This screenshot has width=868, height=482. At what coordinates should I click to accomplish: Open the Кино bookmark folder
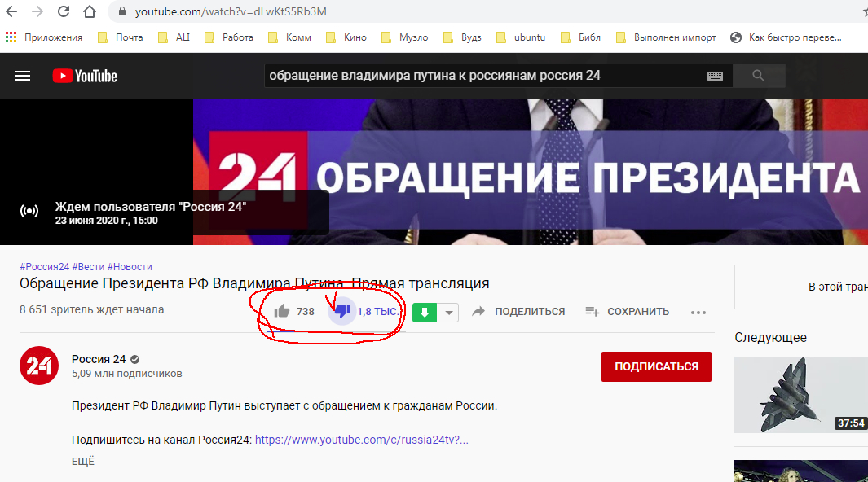point(346,37)
